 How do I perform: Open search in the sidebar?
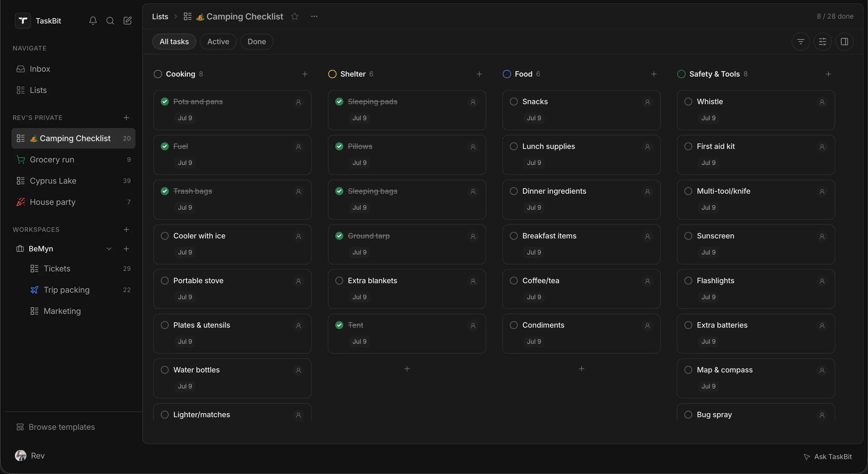coord(110,21)
